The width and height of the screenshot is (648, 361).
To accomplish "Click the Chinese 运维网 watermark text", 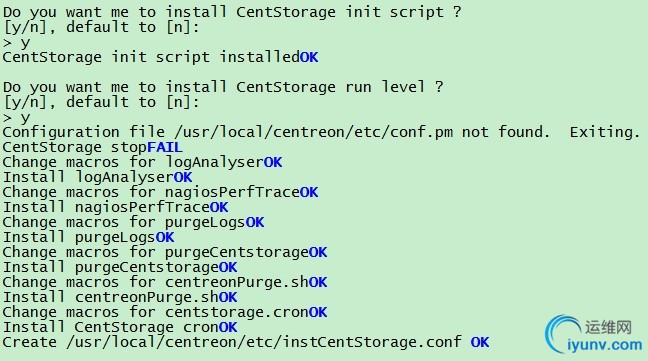I will pos(608,327).
